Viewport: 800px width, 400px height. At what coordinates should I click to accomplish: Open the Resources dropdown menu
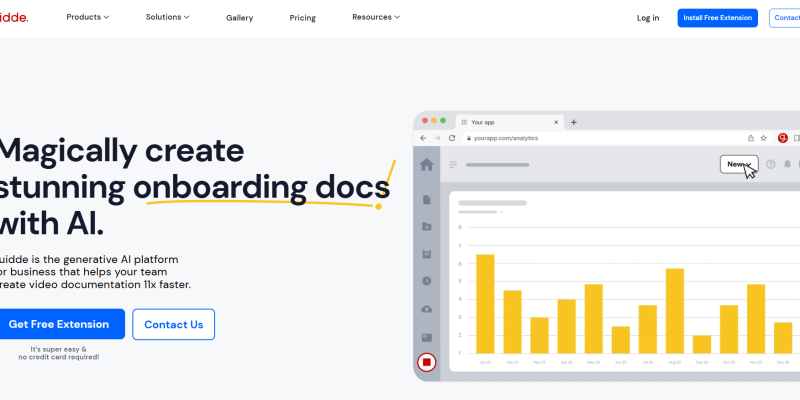pos(376,17)
